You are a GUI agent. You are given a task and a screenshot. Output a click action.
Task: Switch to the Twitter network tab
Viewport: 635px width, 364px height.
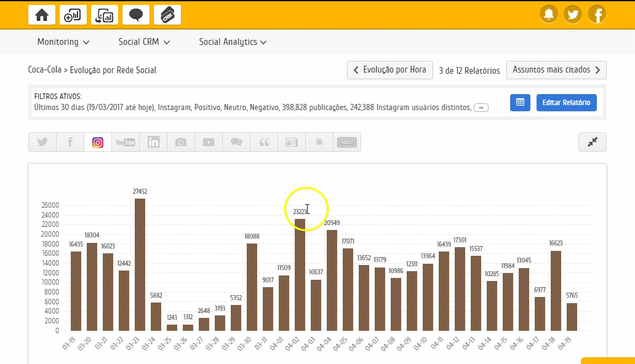pos(42,142)
